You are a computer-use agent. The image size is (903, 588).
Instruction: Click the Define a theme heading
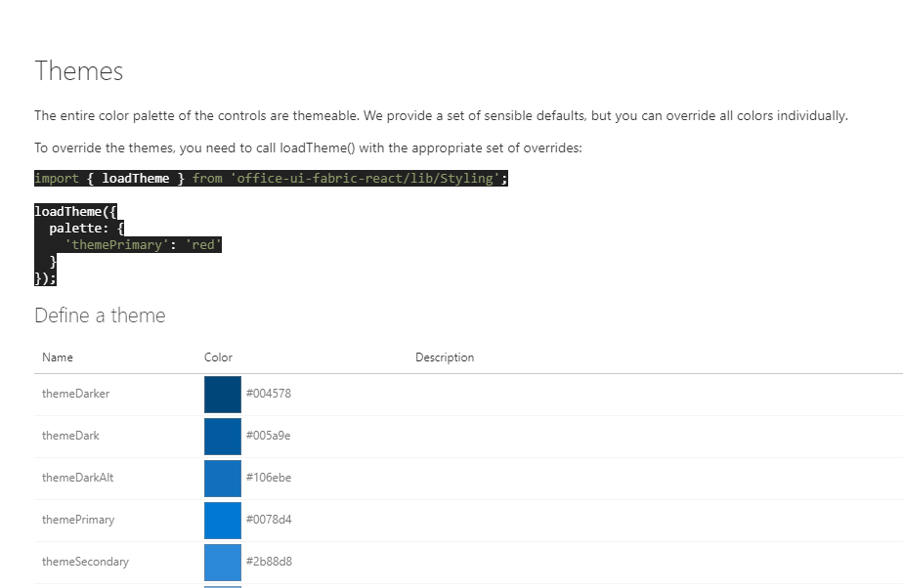pyautogui.click(x=101, y=315)
